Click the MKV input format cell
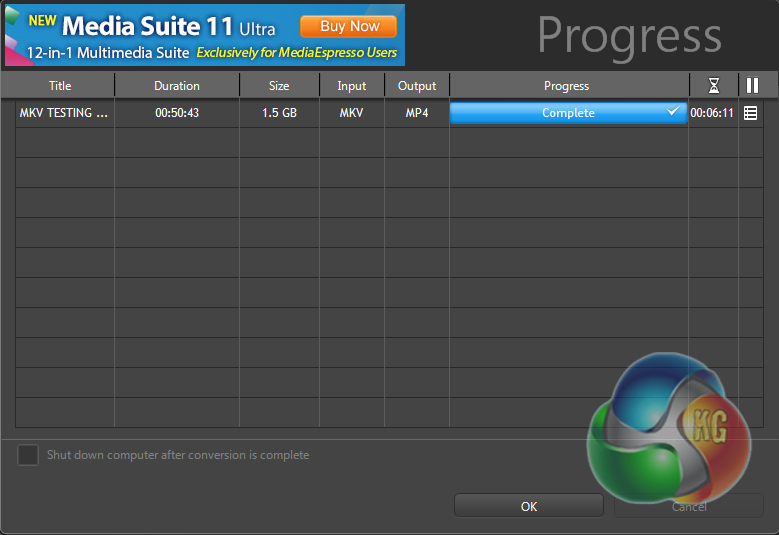This screenshot has width=779, height=535. click(351, 113)
